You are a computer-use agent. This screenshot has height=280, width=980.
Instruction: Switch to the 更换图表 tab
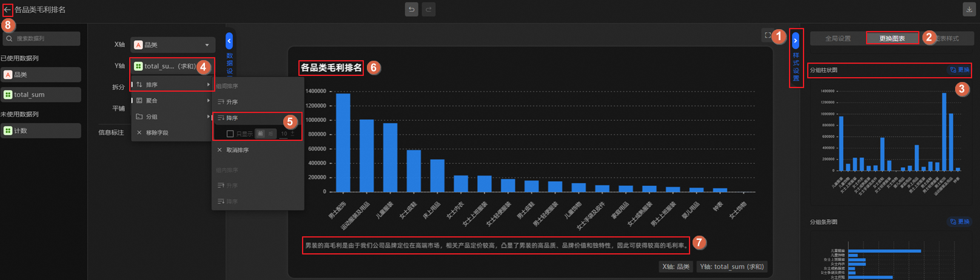[892, 38]
